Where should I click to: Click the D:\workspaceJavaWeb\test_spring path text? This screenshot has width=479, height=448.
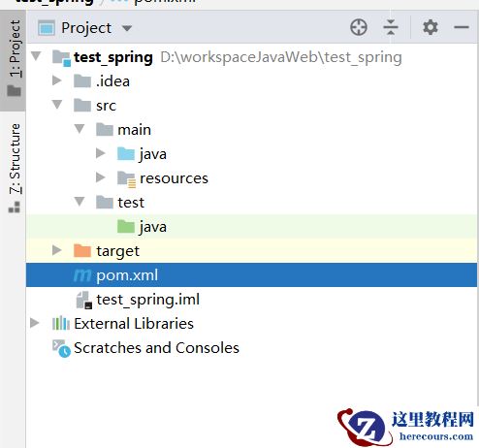pyautogui.click(x=281, y=57)
